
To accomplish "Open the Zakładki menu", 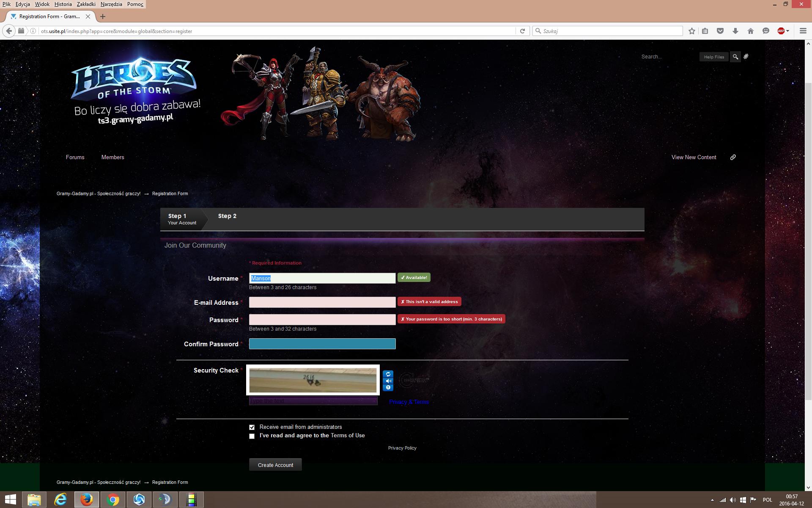I will click(x=86, y=4).
